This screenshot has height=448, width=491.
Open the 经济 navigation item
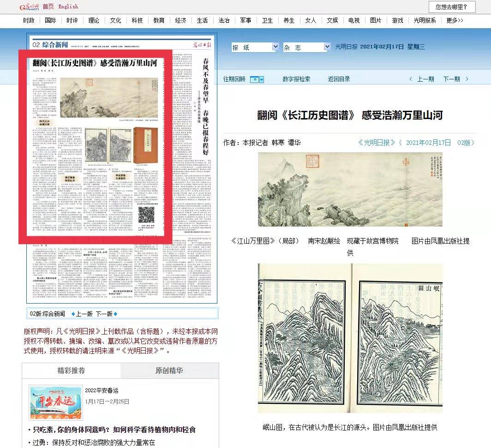tap(181, 20)
